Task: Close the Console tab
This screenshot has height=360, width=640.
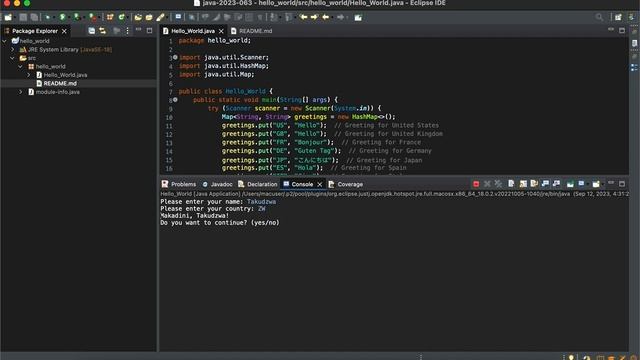Action: [320, 184]
